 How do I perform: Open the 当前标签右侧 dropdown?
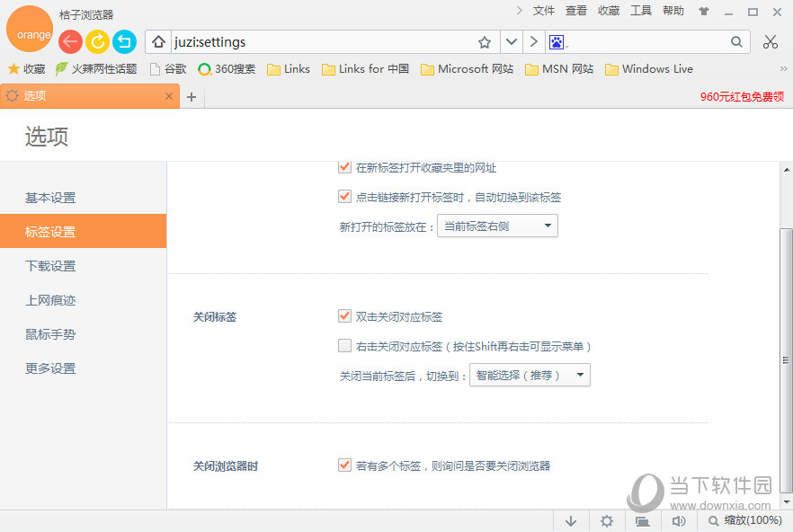pyautogui.click(x=497, y=226)
